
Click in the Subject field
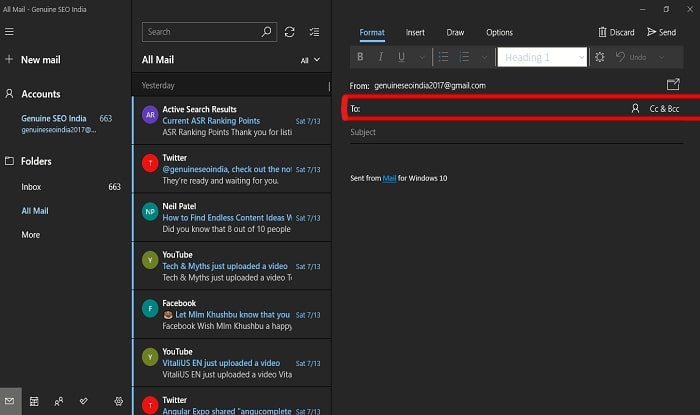point(517,132)
